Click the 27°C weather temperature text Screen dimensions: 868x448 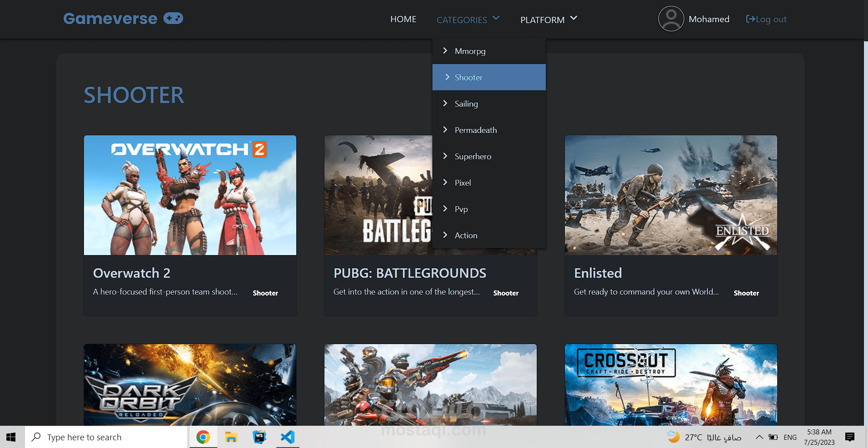tap(693, 437)
